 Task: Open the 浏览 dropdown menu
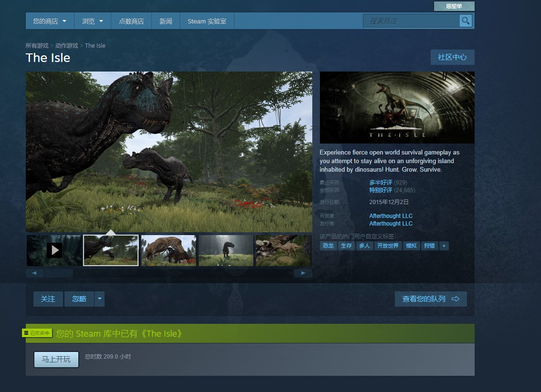[x=93, y=21]
